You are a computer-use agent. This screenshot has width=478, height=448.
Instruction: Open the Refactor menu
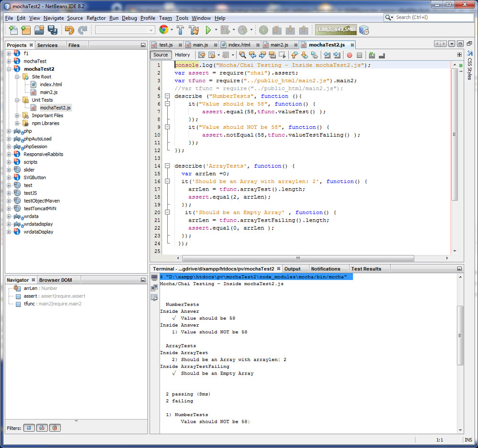tap(96, 18)
